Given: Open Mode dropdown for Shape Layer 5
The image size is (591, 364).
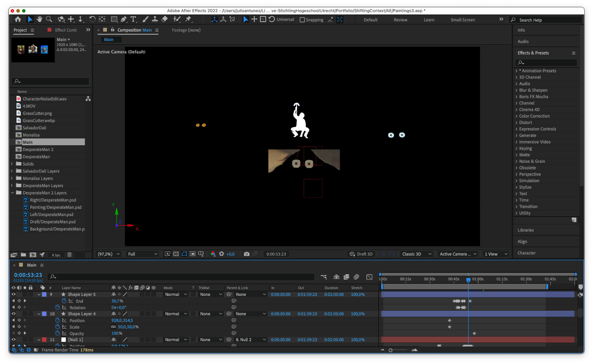Looking at the screenshot, I should tap(176, 294).
